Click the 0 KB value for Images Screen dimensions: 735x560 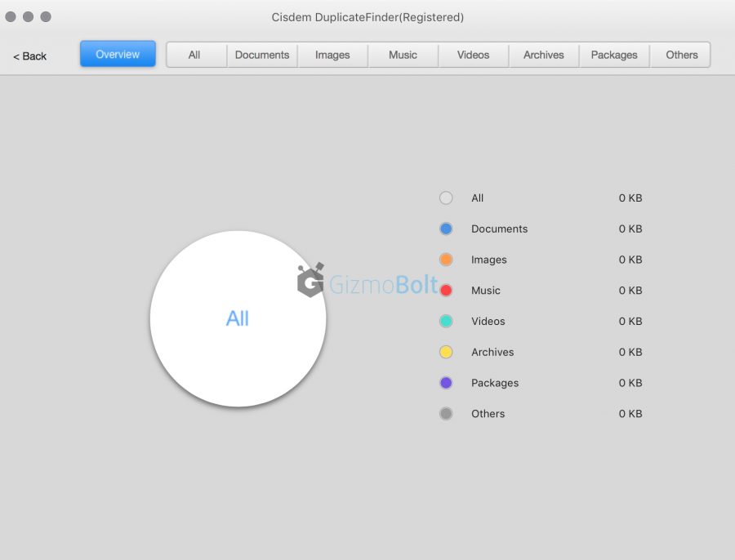click(630, 260)
